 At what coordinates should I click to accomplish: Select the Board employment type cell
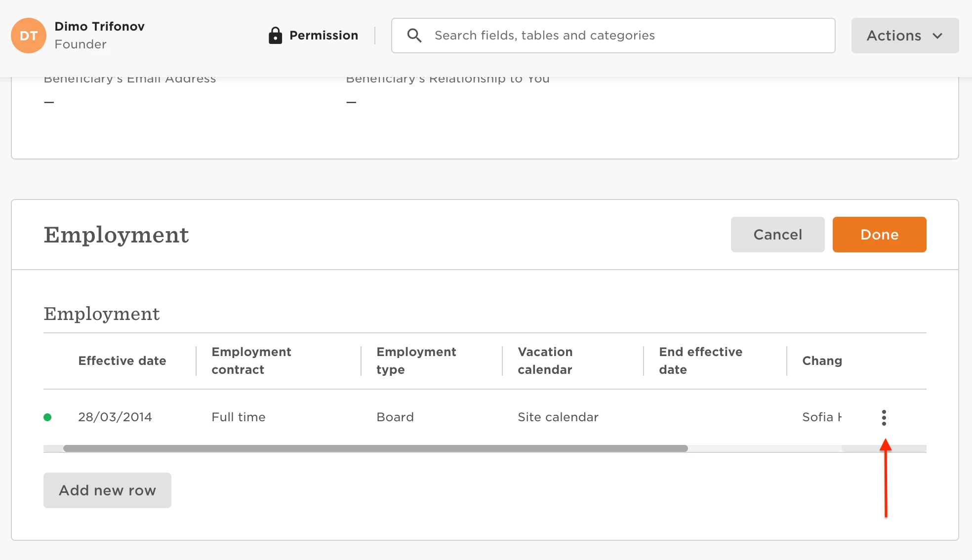(395, 417)
